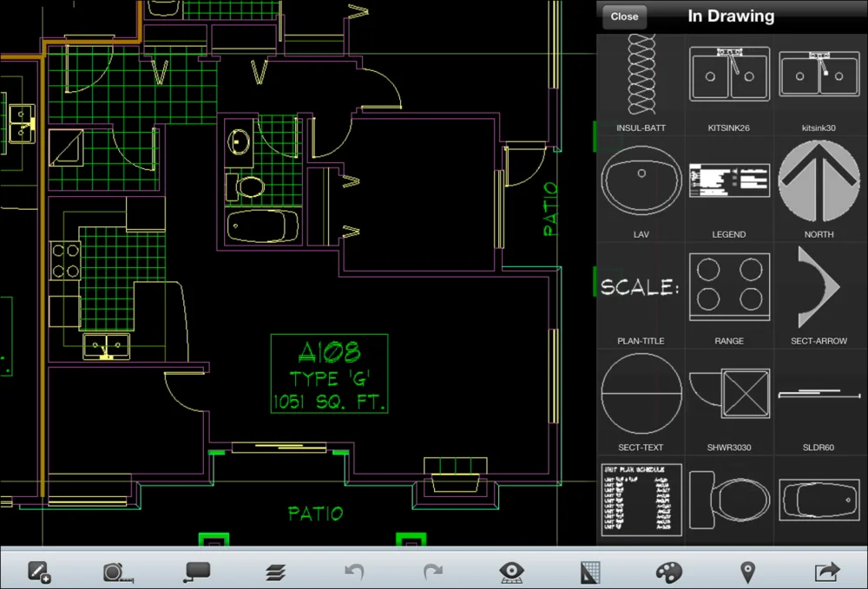Open the layers stack panel
868x589 pixels.
point(275,573)
